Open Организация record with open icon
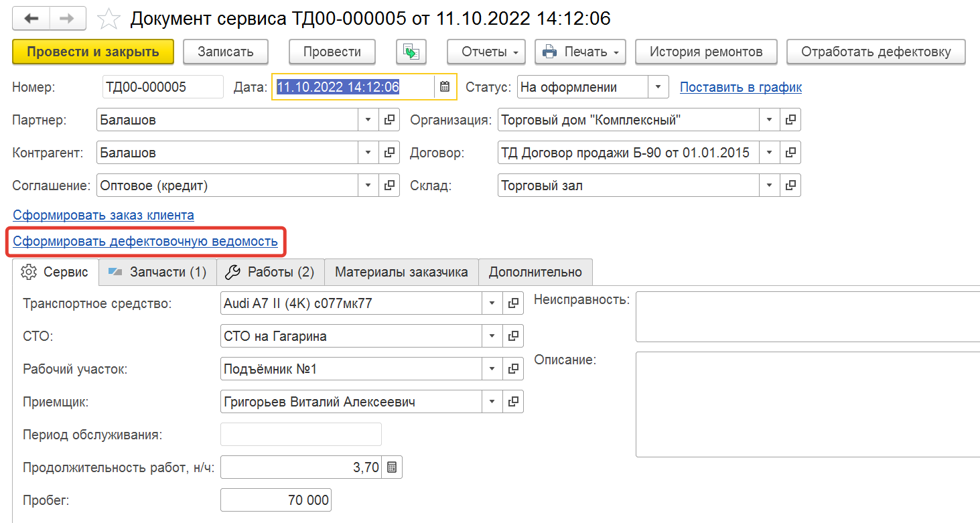Viewport: 980px width, 523px height. (x=790, y=120)
